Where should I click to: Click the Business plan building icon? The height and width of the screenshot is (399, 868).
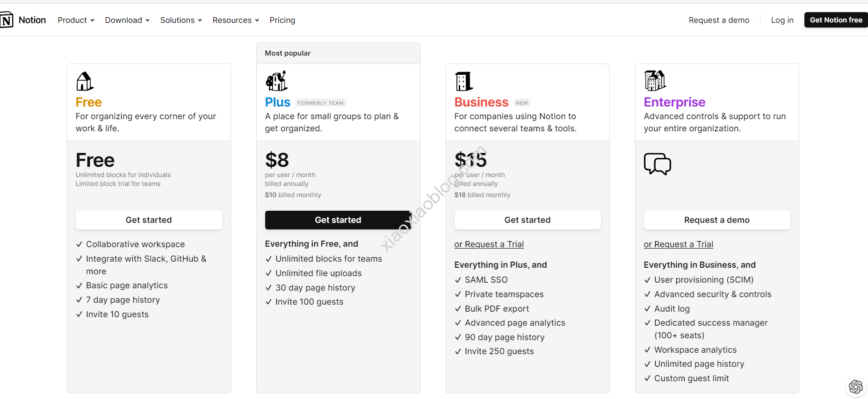pyautogui.click(x=463, y=81)
